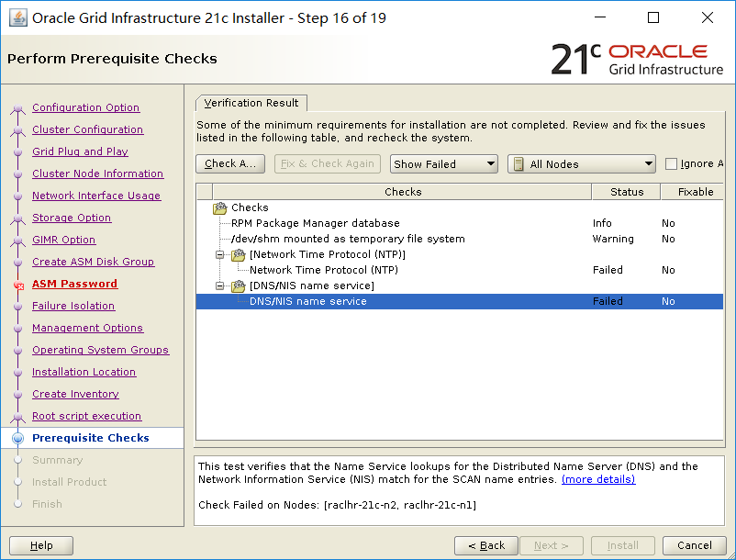Screen dimensions: 736x560
Task: Go to the Cluster Node Information step
Action: [97, 174]
